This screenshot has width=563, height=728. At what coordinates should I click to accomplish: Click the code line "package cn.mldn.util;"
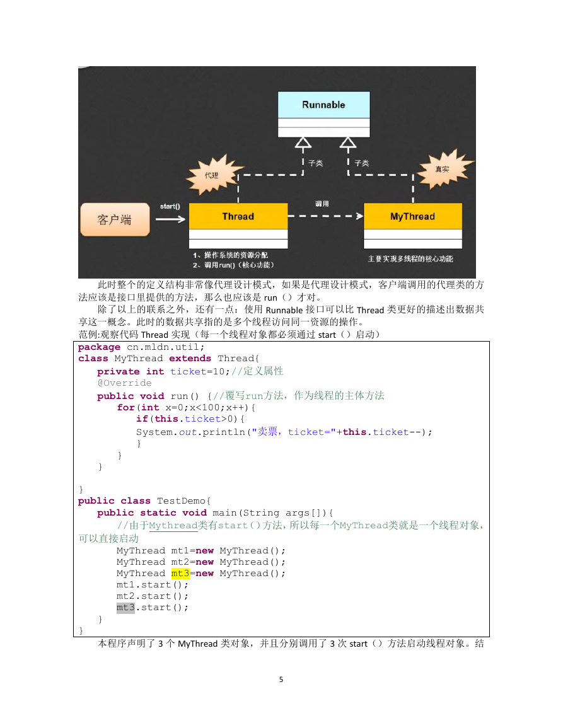[141, 347]
